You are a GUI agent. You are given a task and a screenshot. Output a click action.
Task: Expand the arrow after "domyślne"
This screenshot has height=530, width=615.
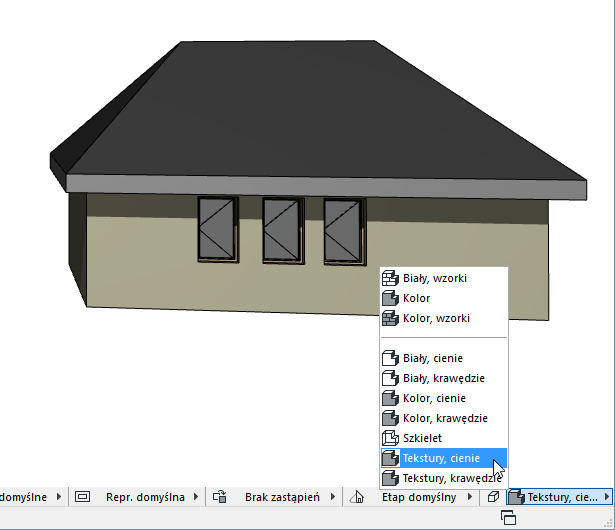[x=59, y=497]
